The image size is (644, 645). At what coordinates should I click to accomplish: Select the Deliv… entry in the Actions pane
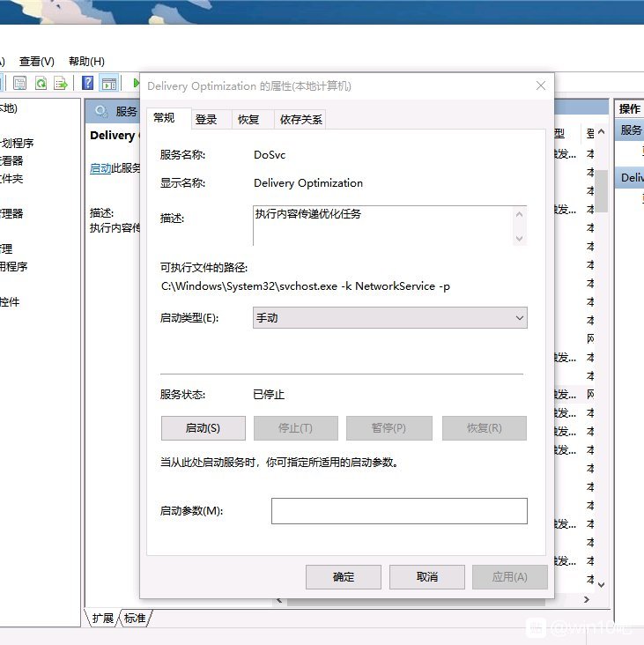630,178
